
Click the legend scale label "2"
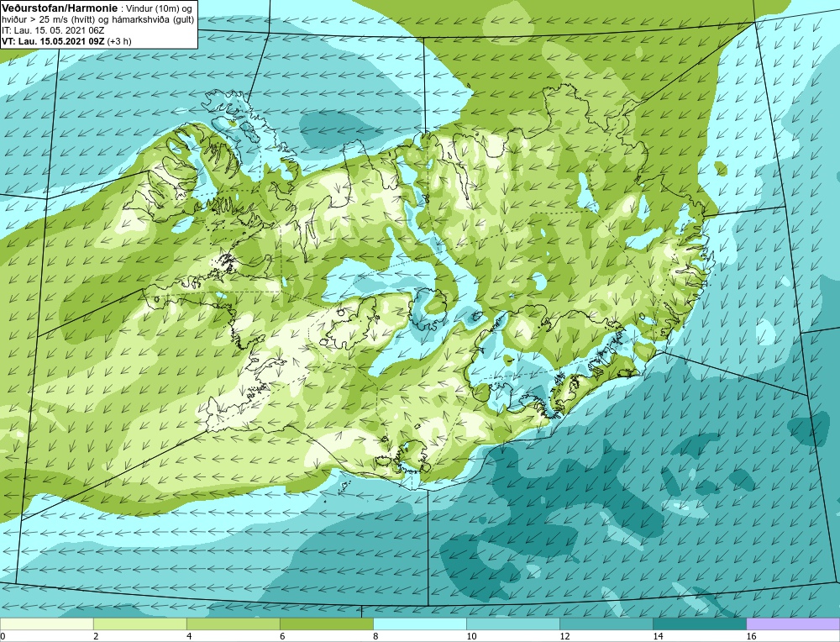pos(96,636)
